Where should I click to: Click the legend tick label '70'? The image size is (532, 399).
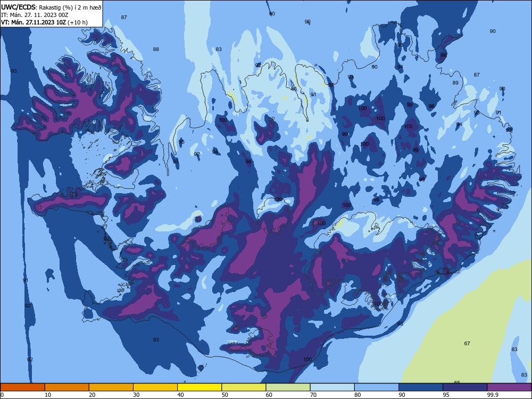click(x=313, y=395)
